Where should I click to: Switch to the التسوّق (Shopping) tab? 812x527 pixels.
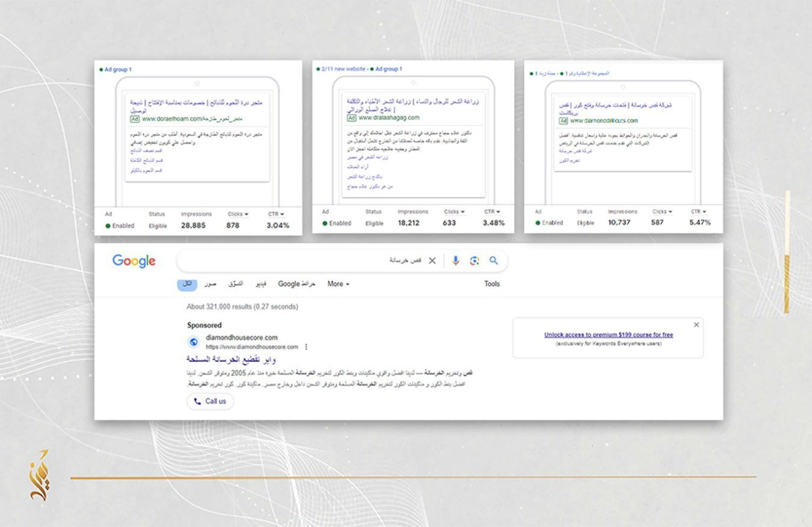235,284
